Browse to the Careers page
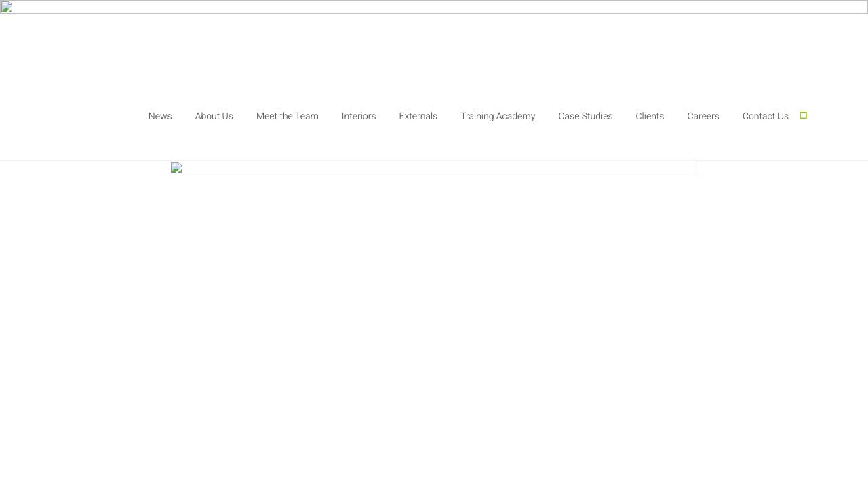This screenshot has width=868, height=488. click(x=703, y=116)
